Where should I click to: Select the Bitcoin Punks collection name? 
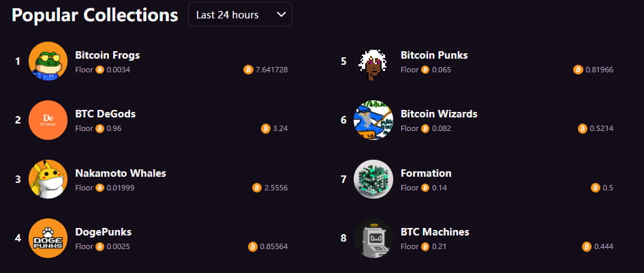tap(434, 55)
